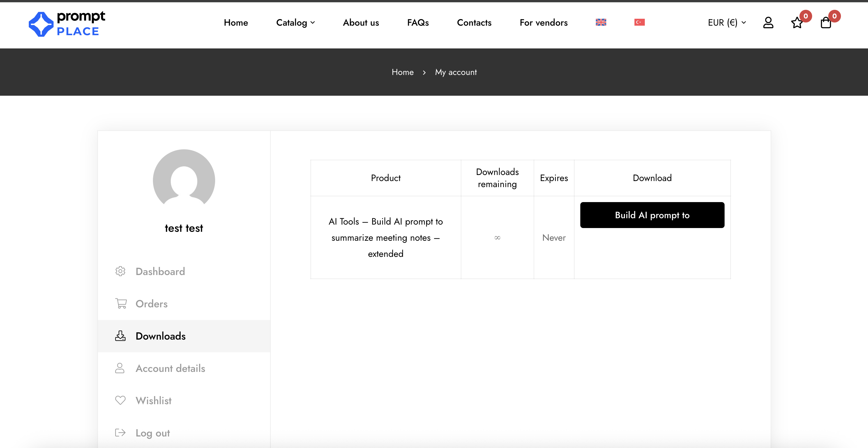This screenshot has width=868, height=448.
Task: Click the Prompt Place logo
Action: tap(67, 24)
